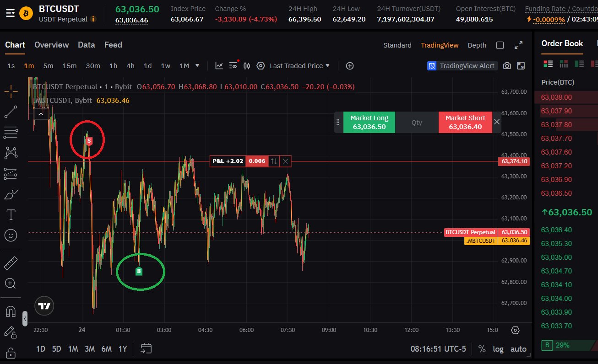Expand more timeframe options after 1M
Image resolution: width=598 pixels, height=364 pixels.
tap(197, 65)
